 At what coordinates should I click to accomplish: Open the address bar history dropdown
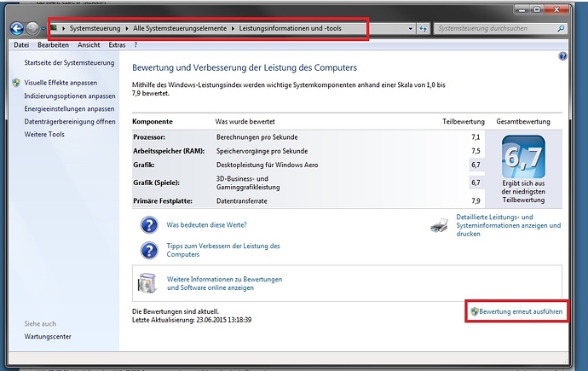click(410, 28)
